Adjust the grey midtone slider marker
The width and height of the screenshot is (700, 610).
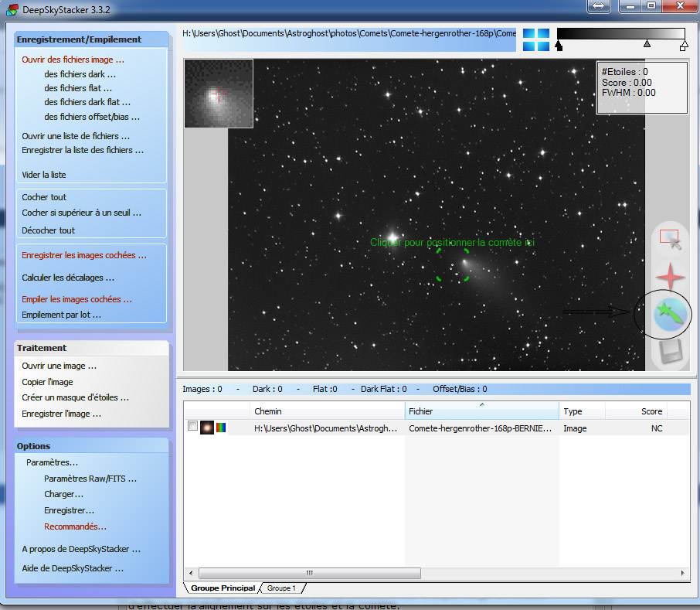pos(647,44)
